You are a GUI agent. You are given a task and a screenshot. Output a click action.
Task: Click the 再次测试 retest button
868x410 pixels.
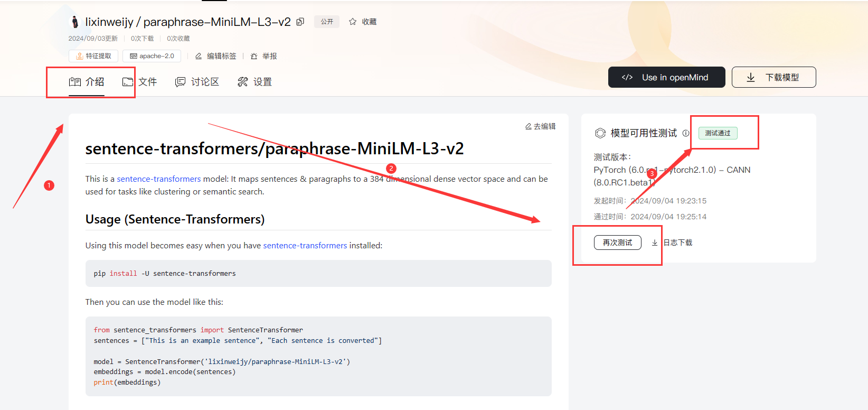click(617, 243)
